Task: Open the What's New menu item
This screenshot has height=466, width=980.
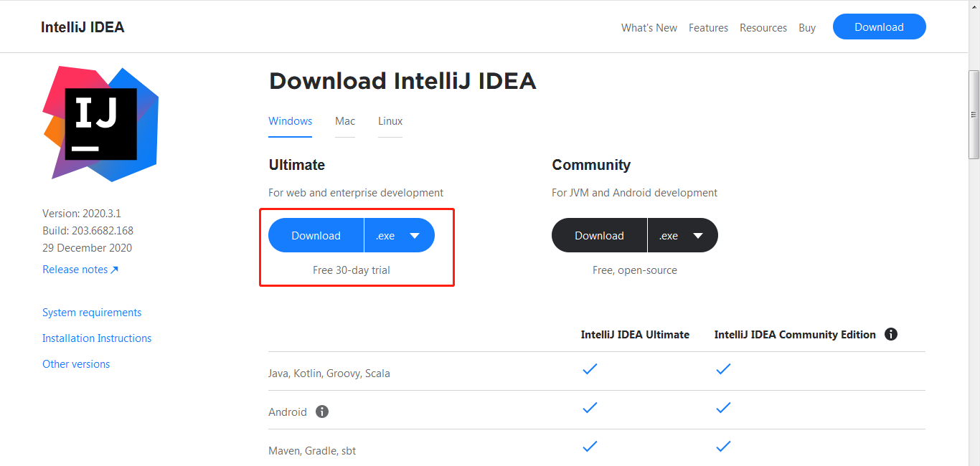Action: coord(649,28)
